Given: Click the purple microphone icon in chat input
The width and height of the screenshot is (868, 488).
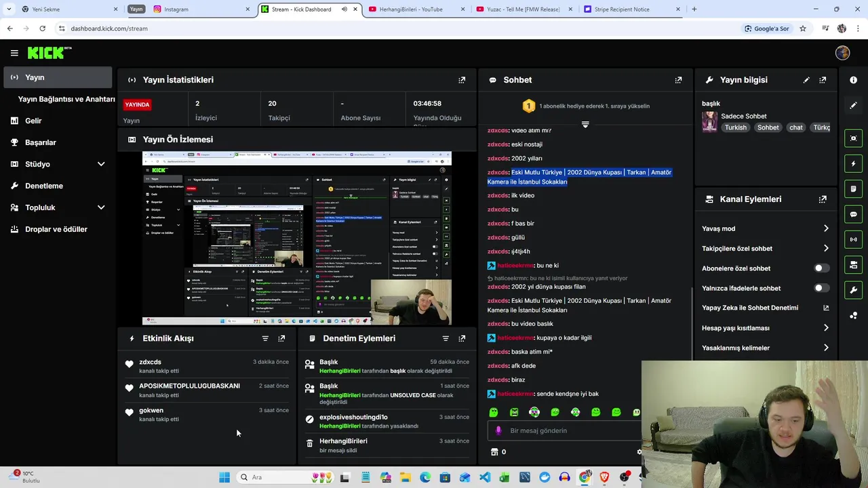Looking at the screenshot, I should [498, 430].
